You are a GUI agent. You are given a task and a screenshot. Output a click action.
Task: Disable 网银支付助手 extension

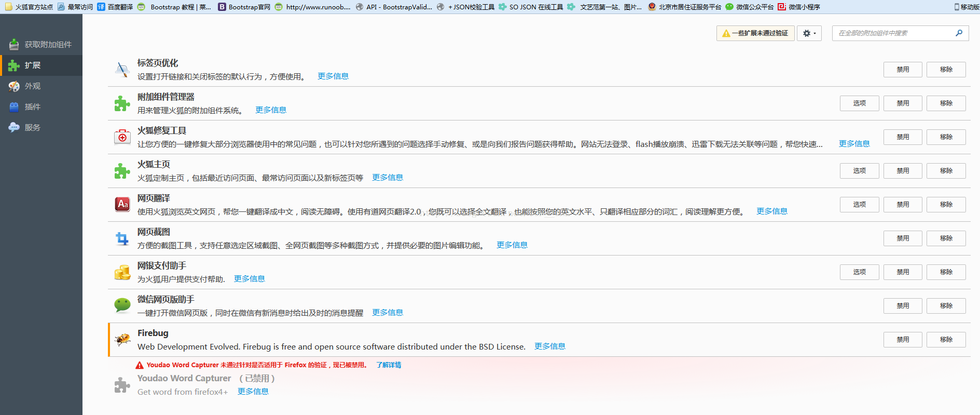tap(903, 272)
